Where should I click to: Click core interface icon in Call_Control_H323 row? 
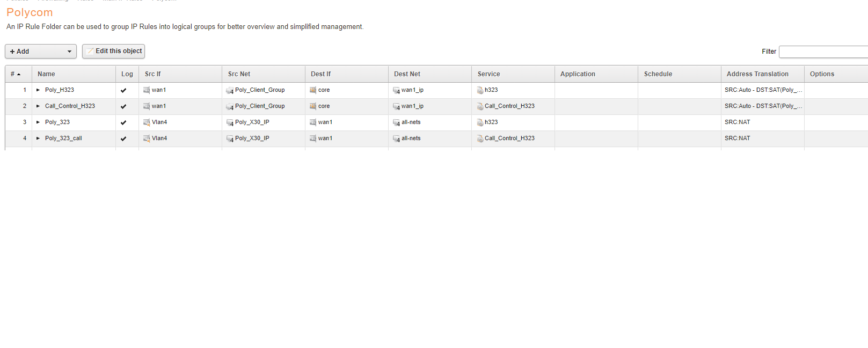pos(313,106)
